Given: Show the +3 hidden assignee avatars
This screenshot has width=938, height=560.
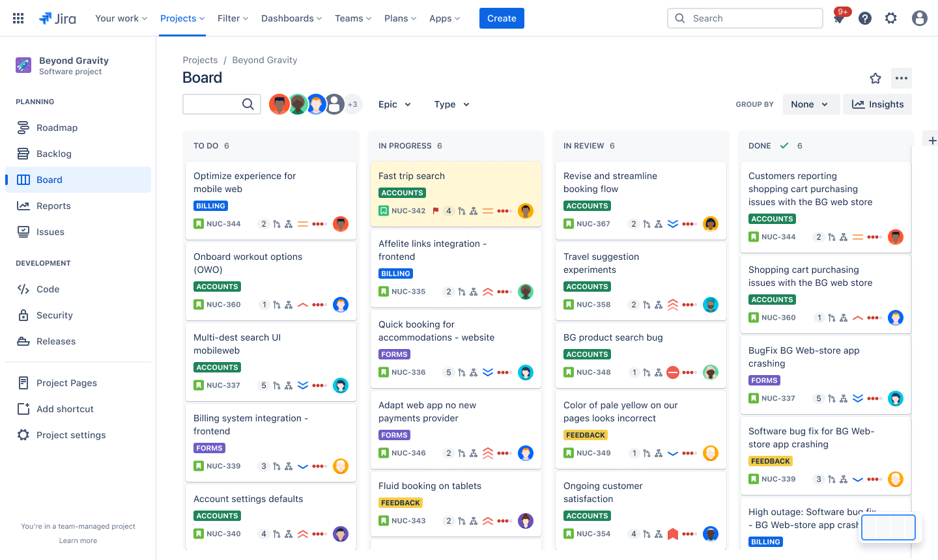Looking at the screenshot, I should [353, 104].
